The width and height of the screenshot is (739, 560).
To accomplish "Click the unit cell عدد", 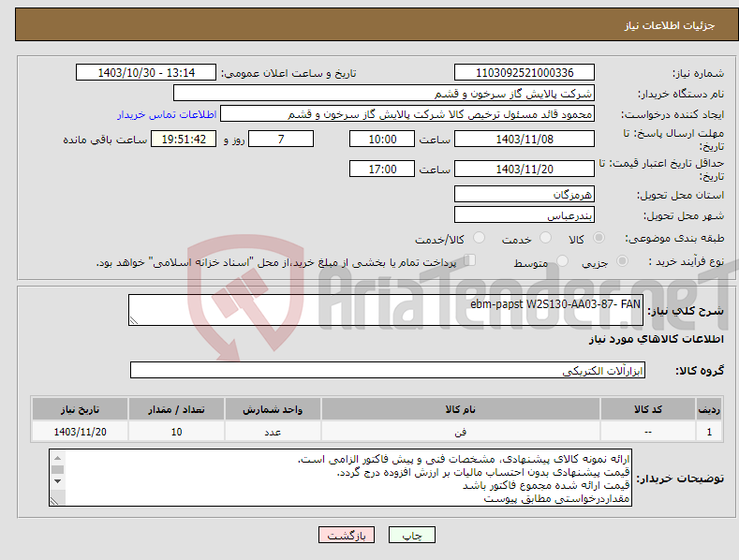I will pos(273,432).
